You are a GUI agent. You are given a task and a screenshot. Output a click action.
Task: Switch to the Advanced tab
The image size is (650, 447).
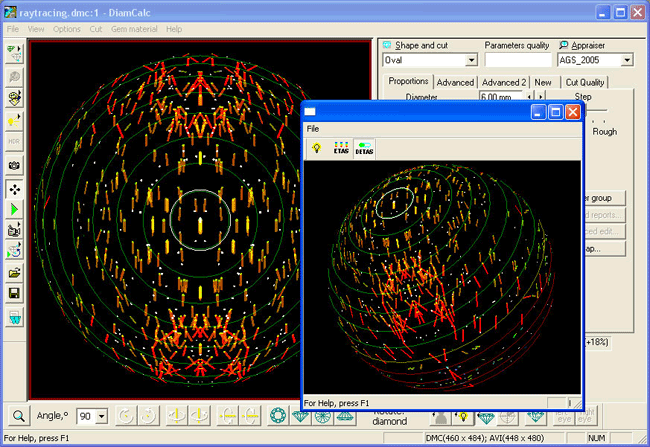455,82
